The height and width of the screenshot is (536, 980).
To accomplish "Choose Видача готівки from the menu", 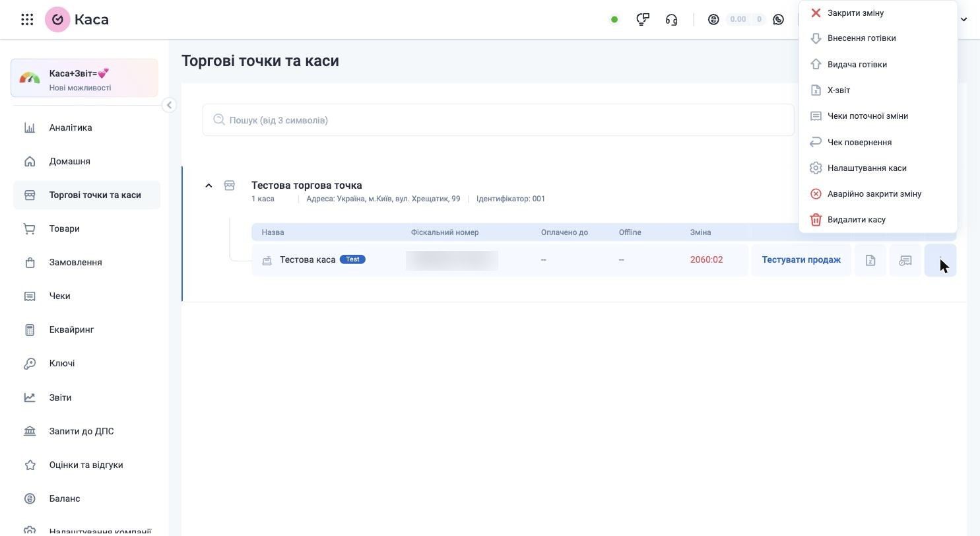I will click(x=878, y=64).
